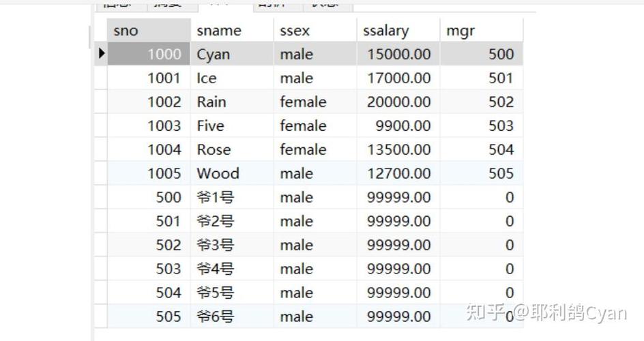Select the sno cell 500 of 爷1号
Screen dimensions: 644x341
click(149, 197)
